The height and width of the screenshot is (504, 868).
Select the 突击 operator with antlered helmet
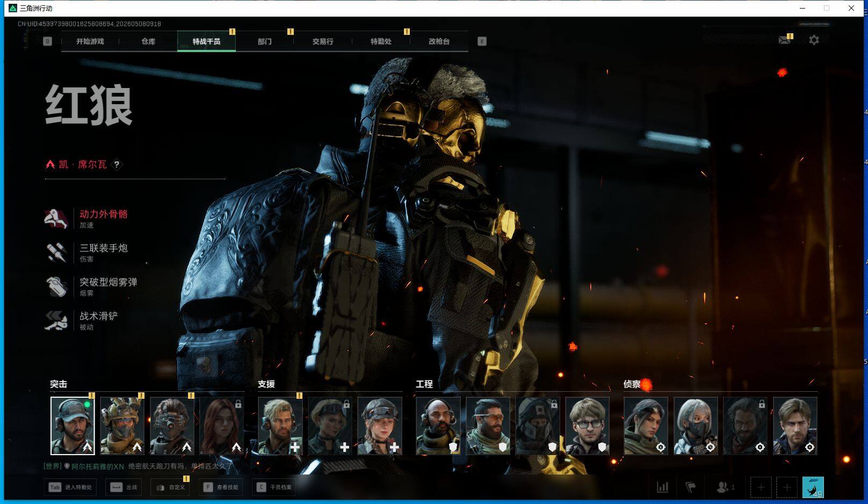122,426
